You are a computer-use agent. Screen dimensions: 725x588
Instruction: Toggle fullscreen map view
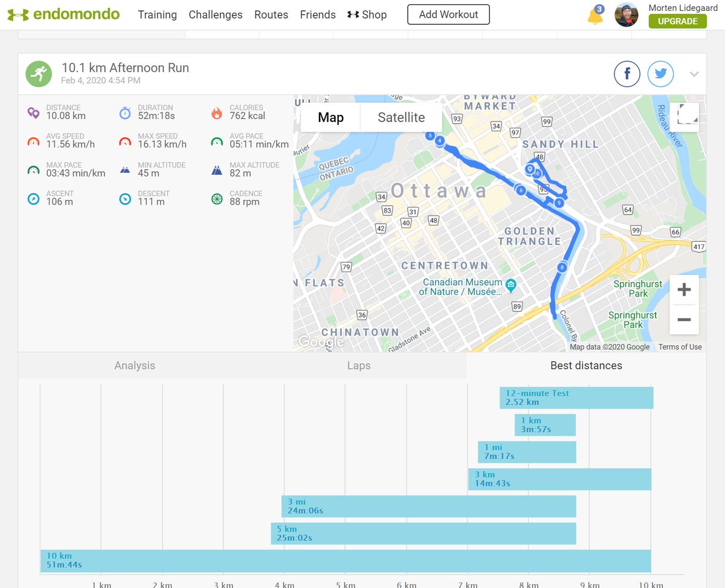pos(685,117)
